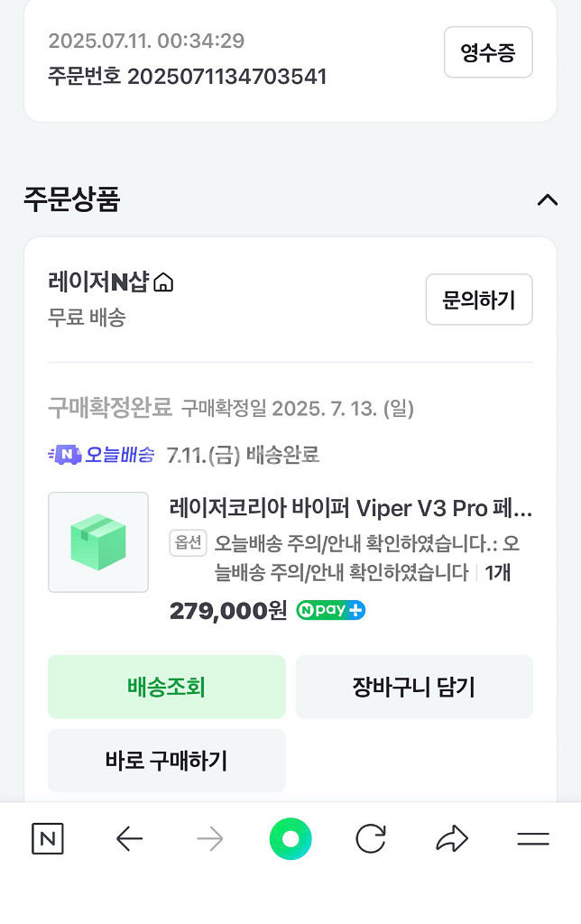Open 문의하기 to contact the seller

coord(479,300)
